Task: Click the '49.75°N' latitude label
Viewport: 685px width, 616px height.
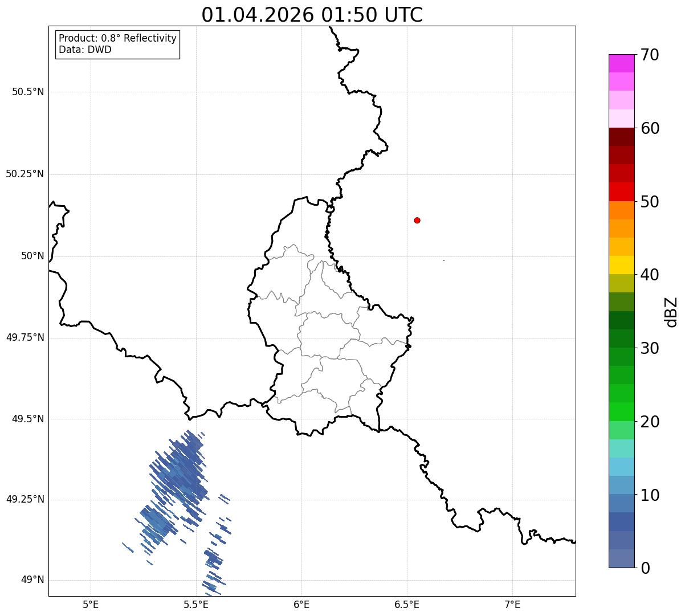Action: [25, 337]
